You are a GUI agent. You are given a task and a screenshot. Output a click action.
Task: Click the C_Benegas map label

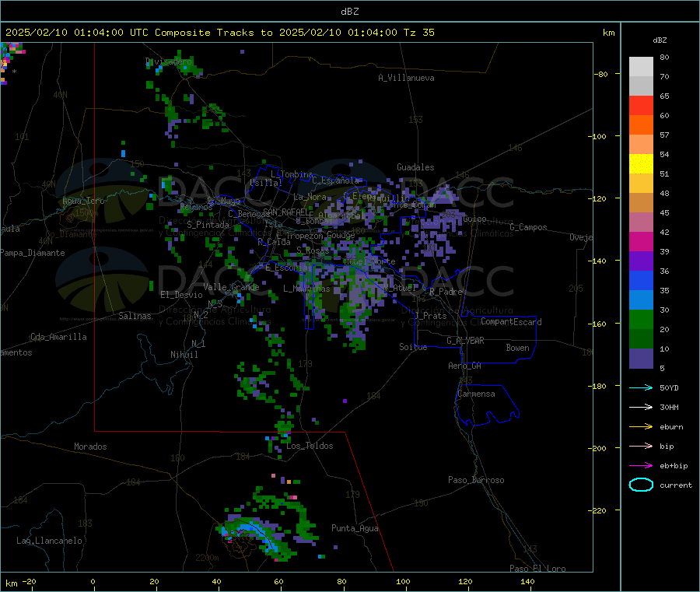[x=249, y=214]
